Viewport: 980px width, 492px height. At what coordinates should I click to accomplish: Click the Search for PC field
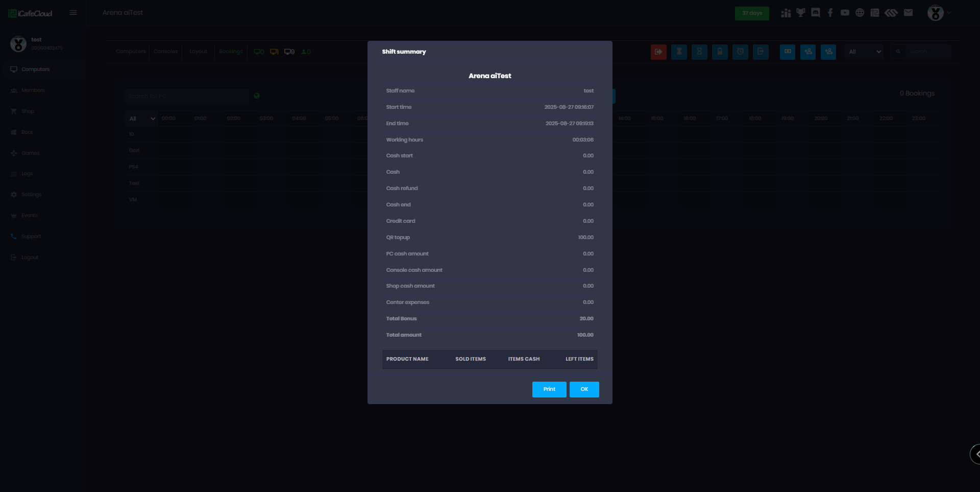coord(187,96)
